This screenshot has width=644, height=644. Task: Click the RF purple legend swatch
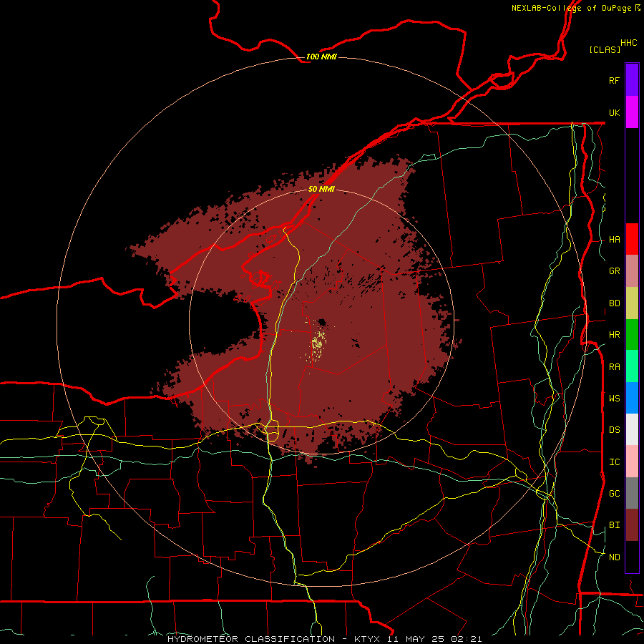[x=632, y=80]
